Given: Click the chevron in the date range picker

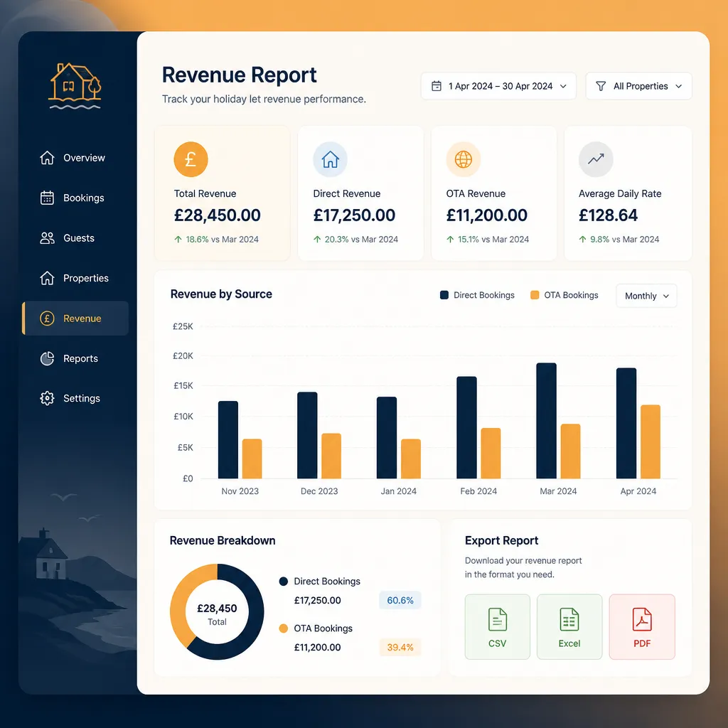Looking at the screenshot, I should click(563, 86).
